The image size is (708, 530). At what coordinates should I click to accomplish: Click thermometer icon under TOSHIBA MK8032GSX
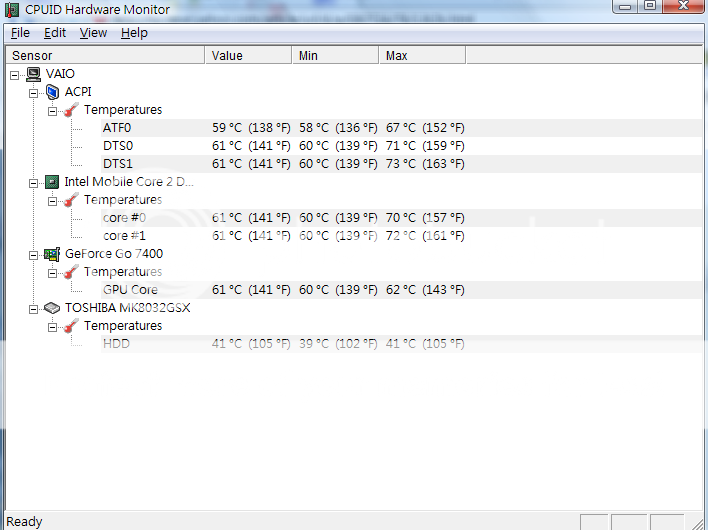pos(71,326)
